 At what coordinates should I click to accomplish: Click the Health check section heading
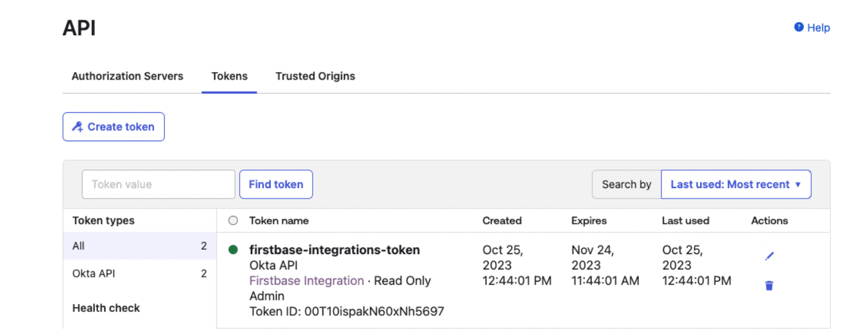[x=106, y=308]
